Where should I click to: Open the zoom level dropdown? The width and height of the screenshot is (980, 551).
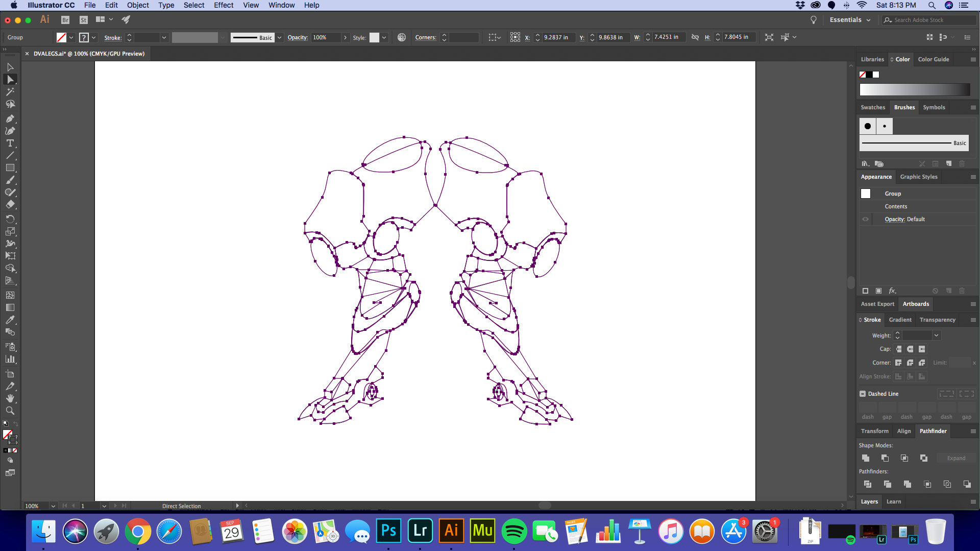53,506
